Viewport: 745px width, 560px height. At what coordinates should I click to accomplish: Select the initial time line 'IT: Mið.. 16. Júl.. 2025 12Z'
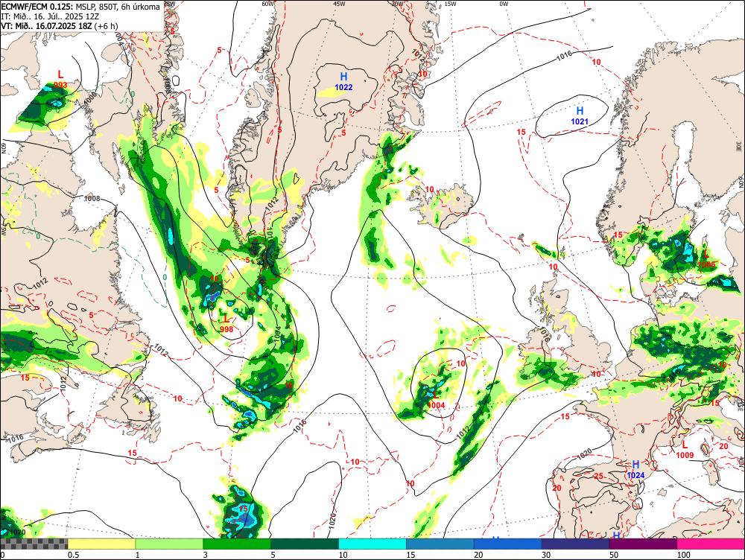click(50, 16)
